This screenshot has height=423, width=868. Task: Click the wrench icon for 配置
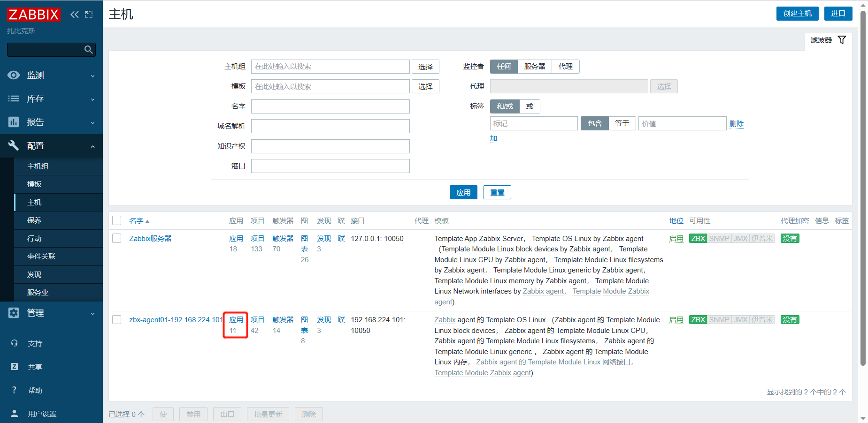pos(14,145)
